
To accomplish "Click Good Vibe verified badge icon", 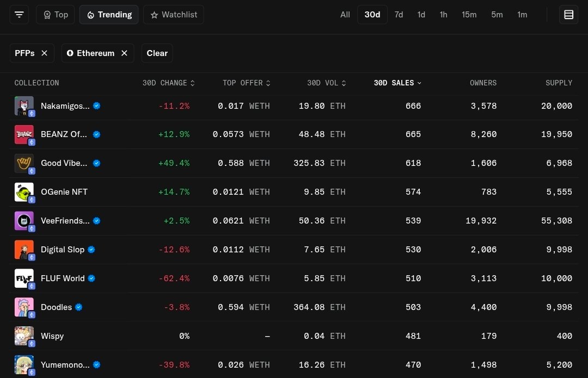I will click(x=97, y=163).
